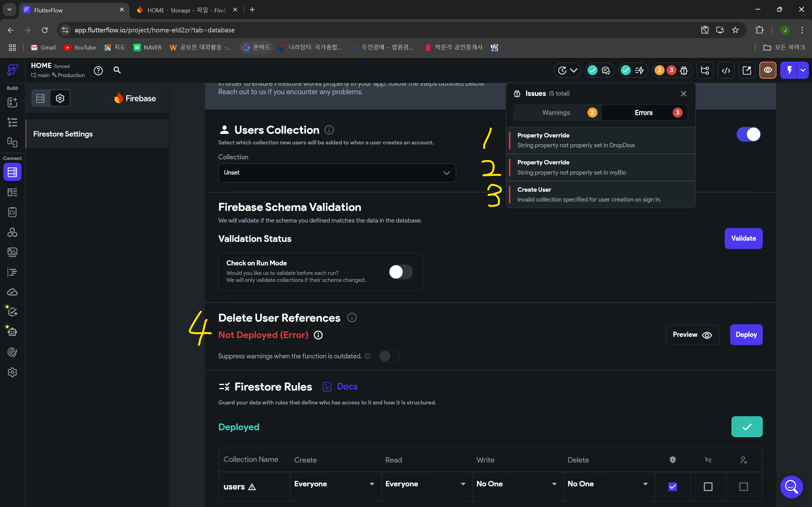Screen dimensions: 812x507
Task: Open the AI Agents robot icon
Action: click(x=12, y=332)
